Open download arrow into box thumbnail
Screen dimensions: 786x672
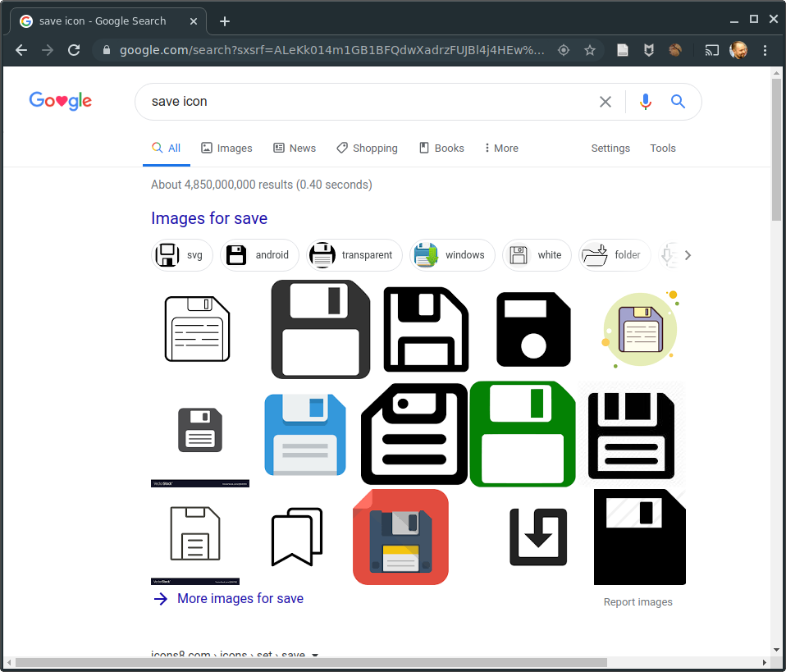coord(538,537)
